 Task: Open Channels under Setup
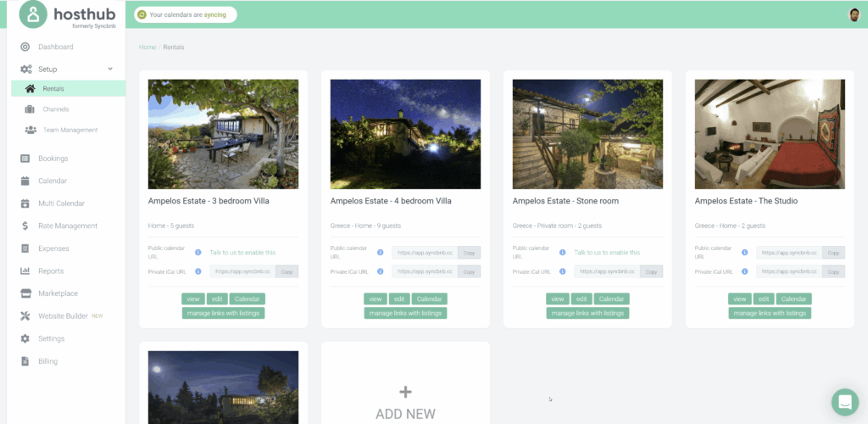click(x=56, y=109)
